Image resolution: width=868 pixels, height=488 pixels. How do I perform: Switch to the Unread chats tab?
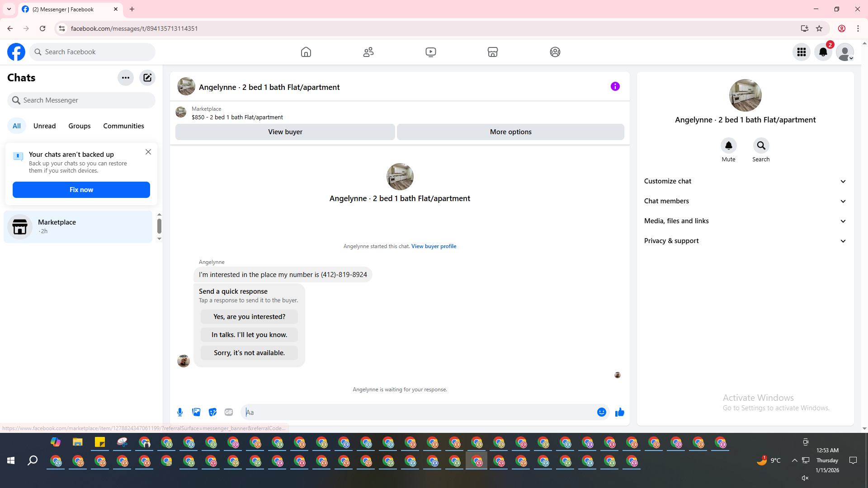44,126
